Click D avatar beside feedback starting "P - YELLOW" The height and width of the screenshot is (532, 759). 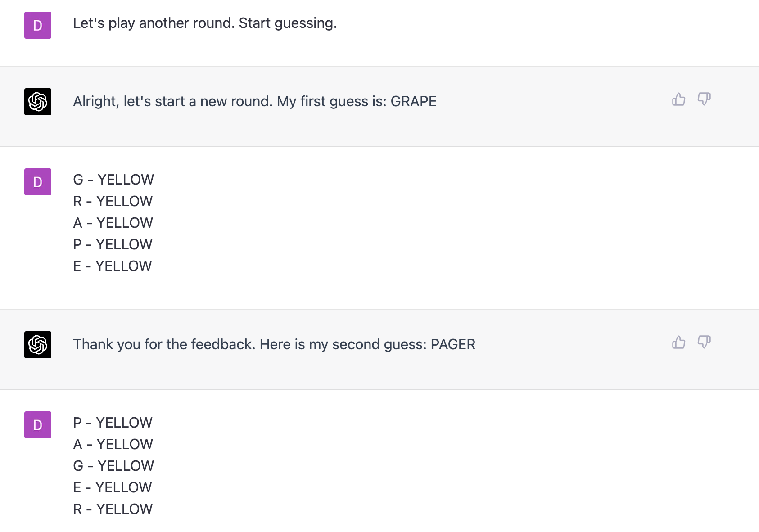[38, 425]
